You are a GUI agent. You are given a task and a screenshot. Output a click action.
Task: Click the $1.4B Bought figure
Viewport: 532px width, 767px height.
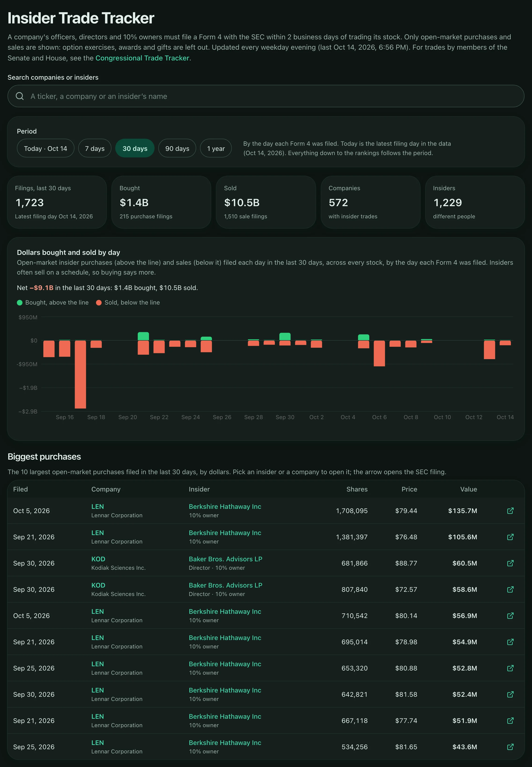tap(134, 202)
